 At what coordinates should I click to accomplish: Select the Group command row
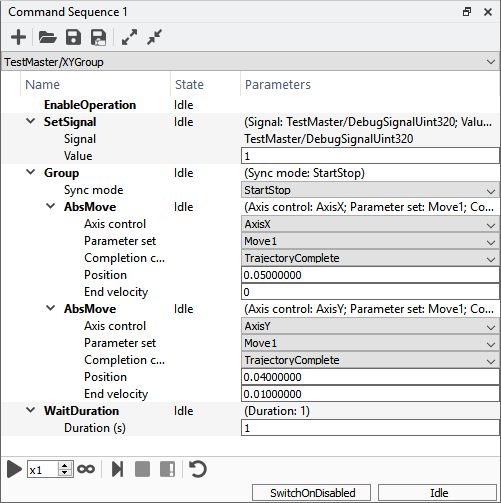point(250,173)
